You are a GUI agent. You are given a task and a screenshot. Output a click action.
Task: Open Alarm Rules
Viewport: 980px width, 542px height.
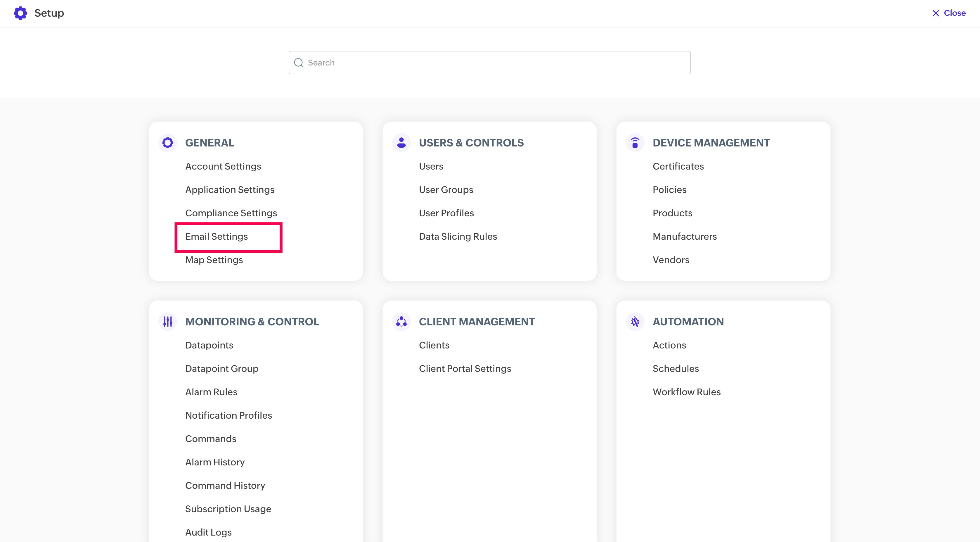[211, 392]
